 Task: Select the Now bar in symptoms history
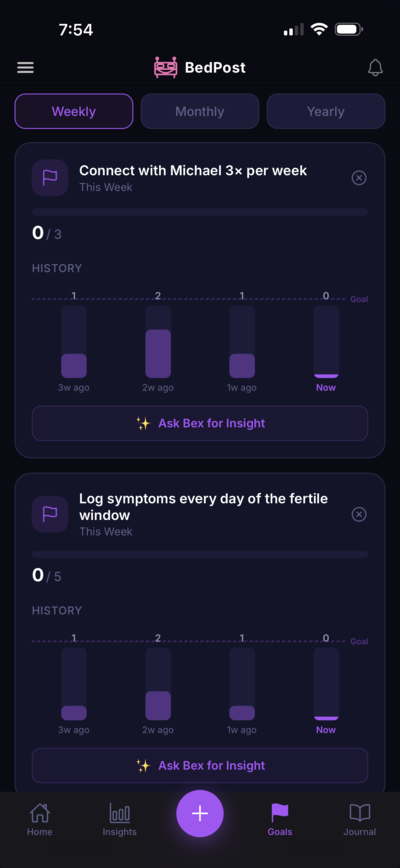(x=326, y=684)
